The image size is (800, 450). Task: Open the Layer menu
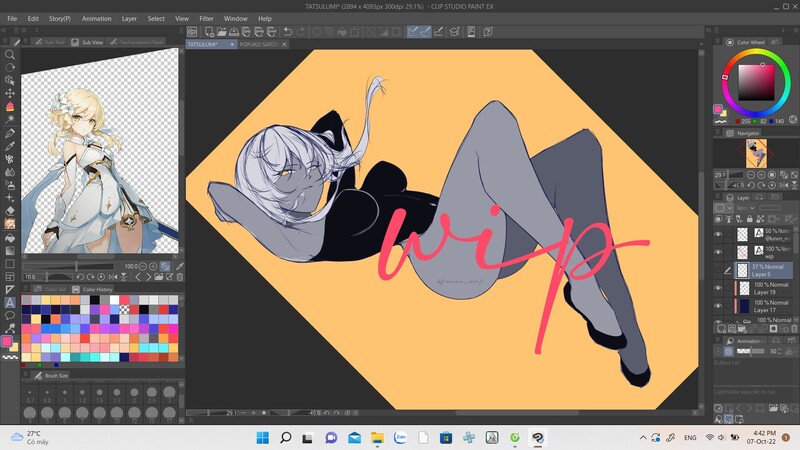pos(129,18)
